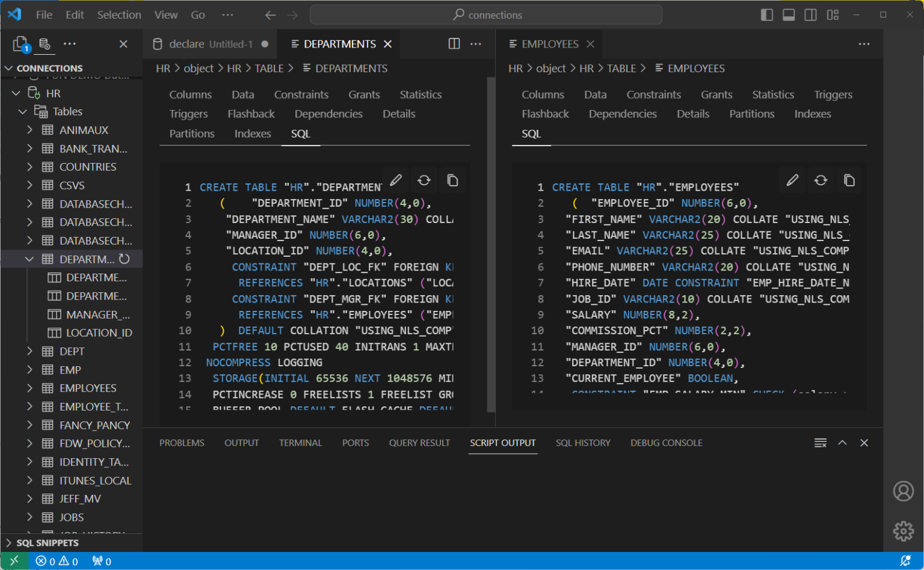Open Manage settings gear icon
This screenshot has height=570, width=924.
pyautogui.click(x=903, y=531)
